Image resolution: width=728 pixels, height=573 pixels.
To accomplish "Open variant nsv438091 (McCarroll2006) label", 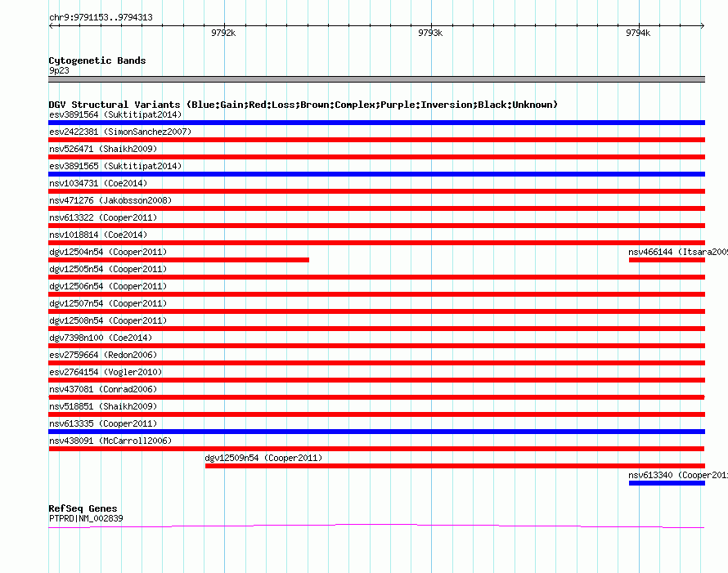I will coord(110,441).
